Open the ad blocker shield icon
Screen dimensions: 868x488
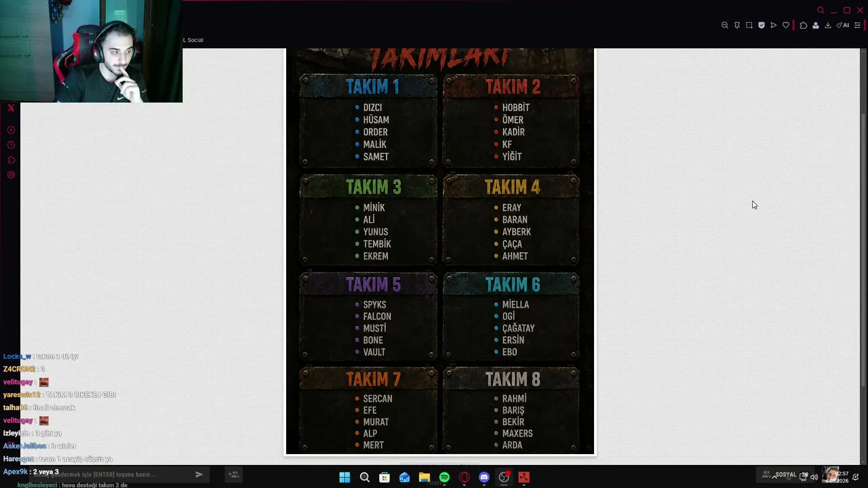pyautogui.click(x=762, y=25)
